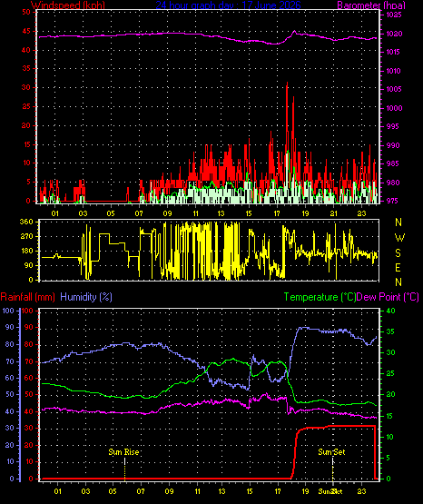
Task: Click 30 on the red rainfall axis
Action: tap(28, 428)
